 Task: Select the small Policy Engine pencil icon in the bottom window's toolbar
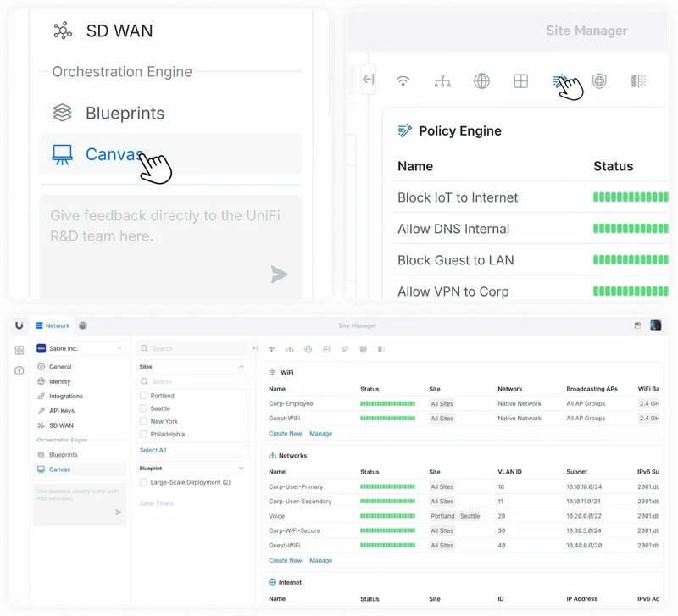[345, 349]
